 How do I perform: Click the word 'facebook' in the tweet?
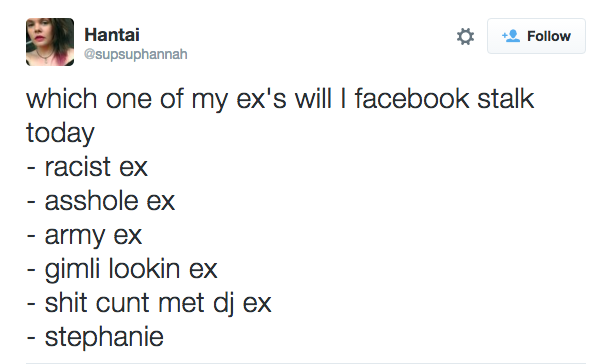pyautogui.click(x=412, y=98)
